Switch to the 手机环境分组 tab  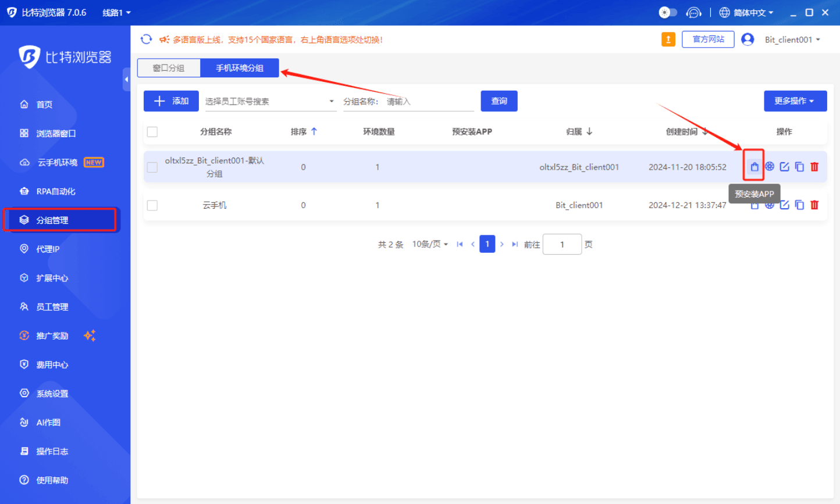coord(240,68)
